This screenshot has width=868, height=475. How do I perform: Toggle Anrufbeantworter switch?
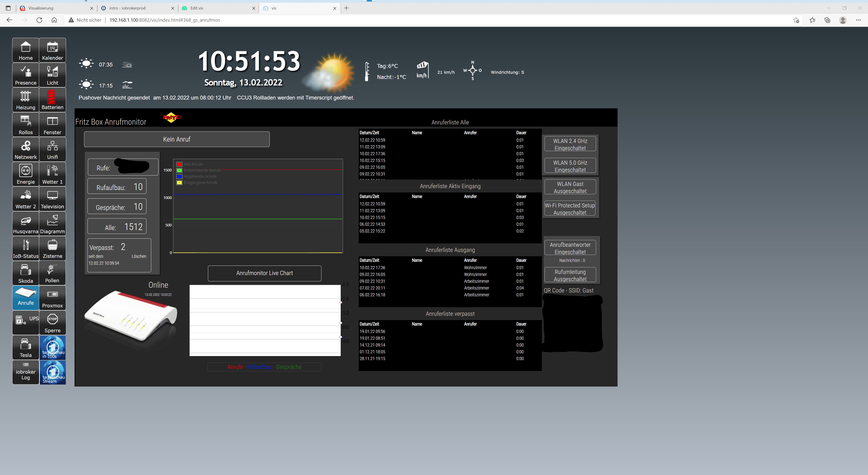(570, 248)
